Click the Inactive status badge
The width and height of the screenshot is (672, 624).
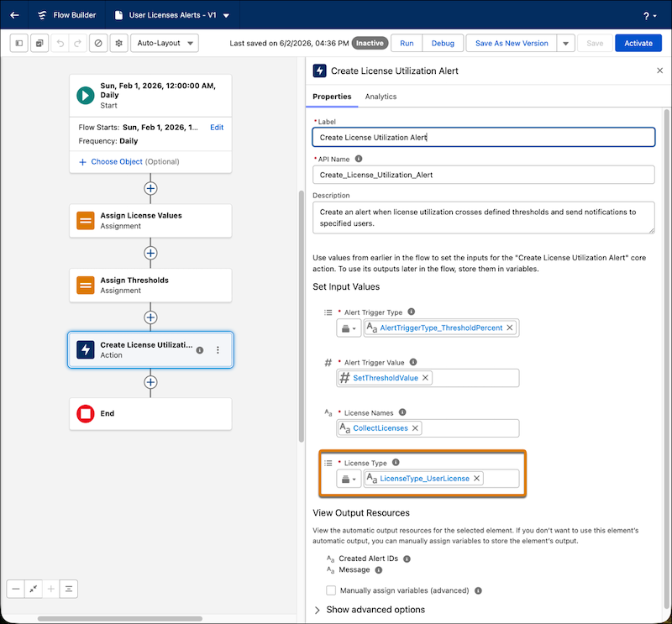click(370, 44)
